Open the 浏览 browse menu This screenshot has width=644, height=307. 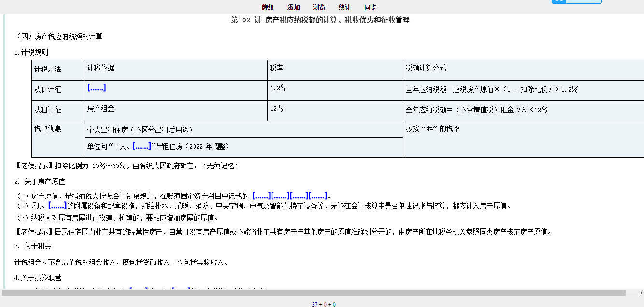[x=319, y=7]
